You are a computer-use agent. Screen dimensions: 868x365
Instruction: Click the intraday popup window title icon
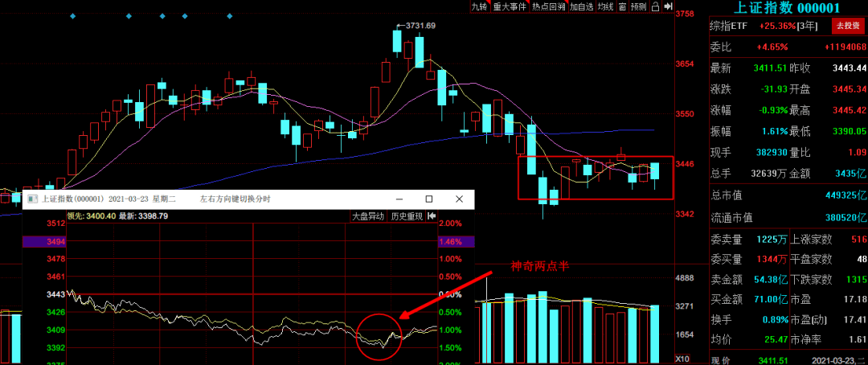(x=31, y=199)
